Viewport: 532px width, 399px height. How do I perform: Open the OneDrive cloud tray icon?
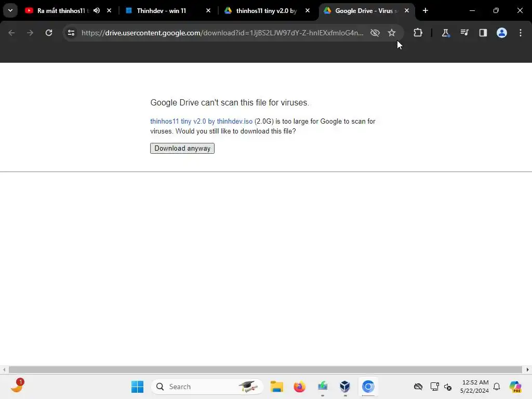tap(418, 387)
